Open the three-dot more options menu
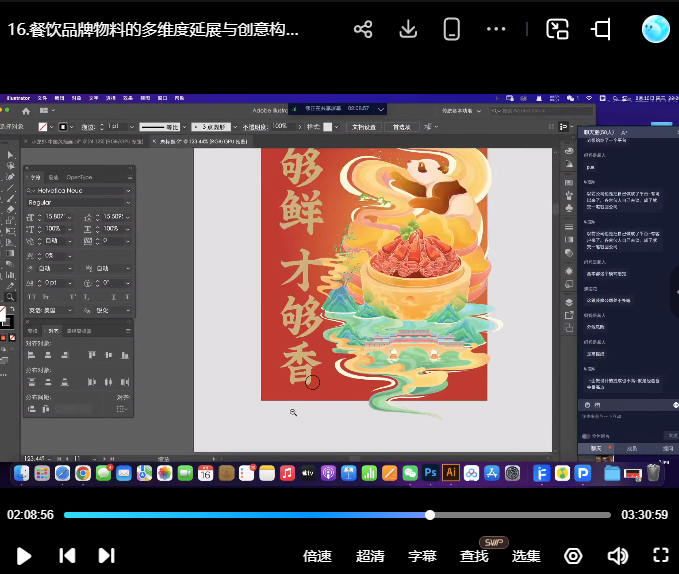The image size is (679, 574). pyautogui.click(x=496, y=29)
